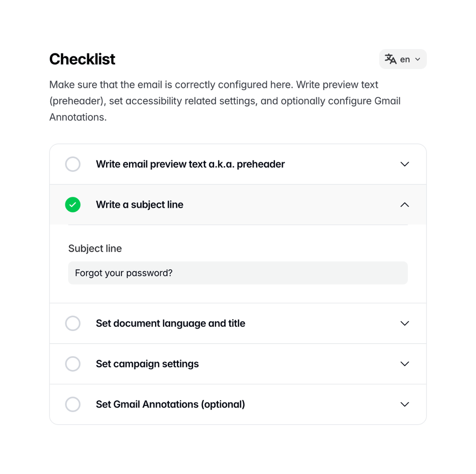The width and height of the screenshot is (476, 474).
Task: Click the "Subject line" field label
Action: [95, 248]
